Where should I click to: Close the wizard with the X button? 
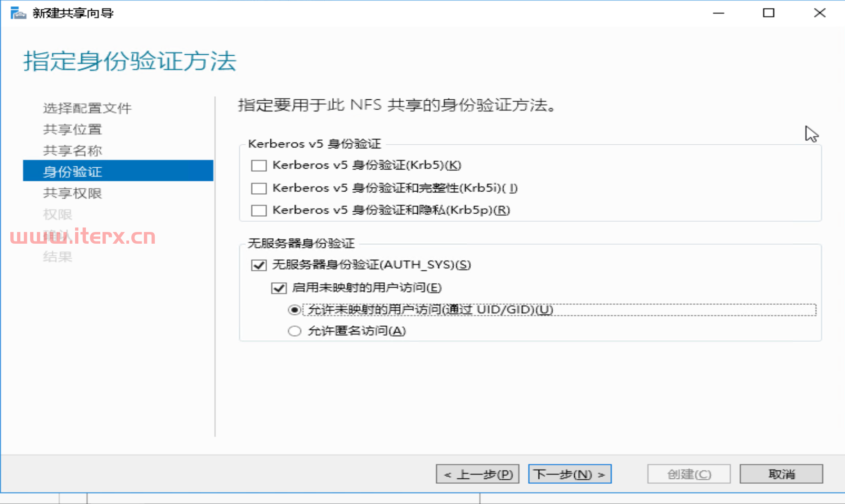pos(820,13)
